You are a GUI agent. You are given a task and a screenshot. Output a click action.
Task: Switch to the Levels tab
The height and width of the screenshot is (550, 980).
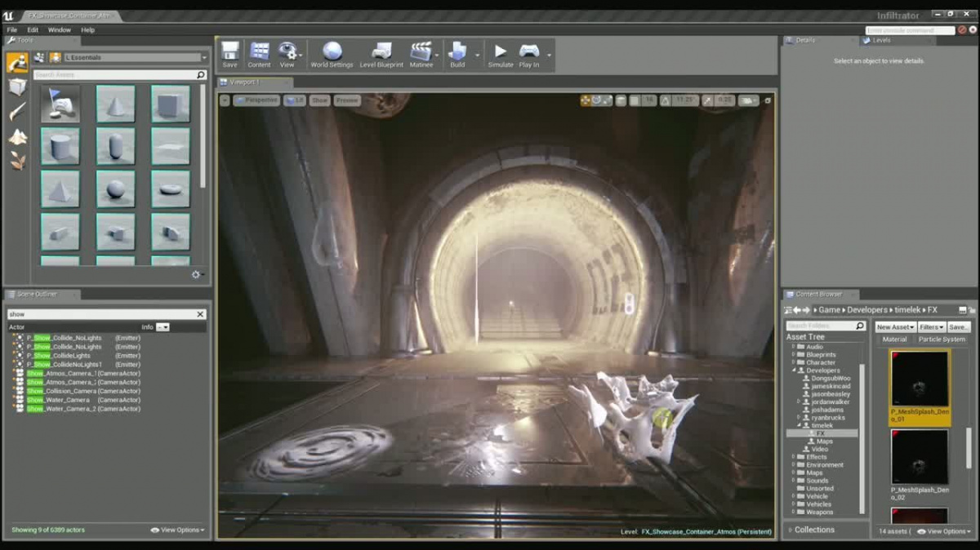click(881, 40)
